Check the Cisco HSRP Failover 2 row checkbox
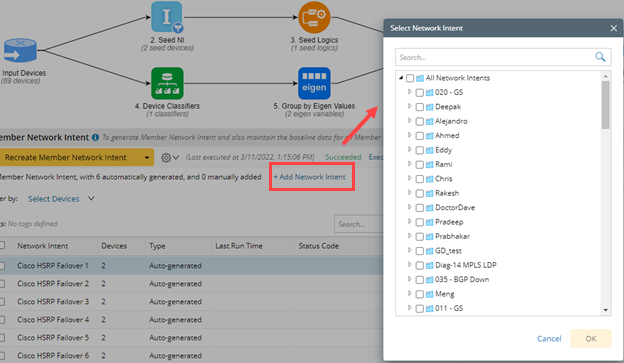 click(x=2, y=284)
